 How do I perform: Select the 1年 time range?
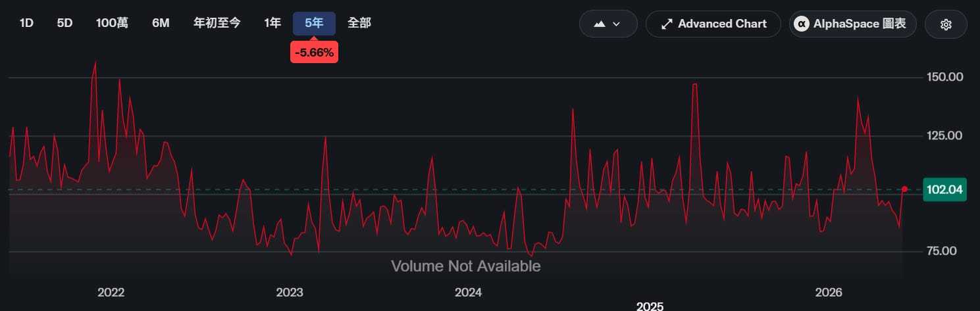pyautogui.click(x=272, y=23)
